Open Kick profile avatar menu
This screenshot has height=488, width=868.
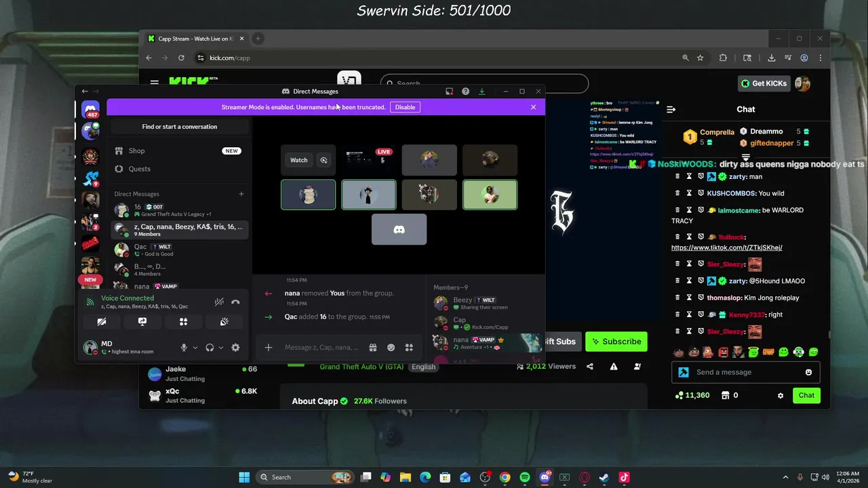803,83
